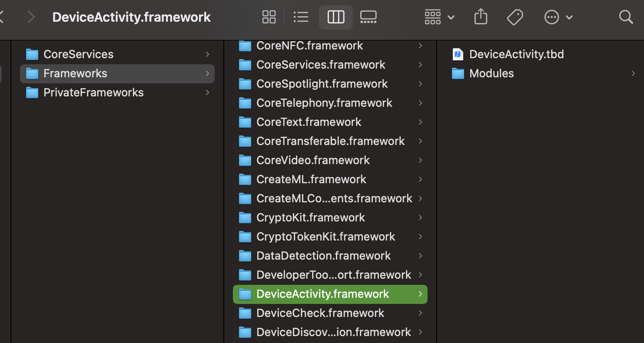Go forward with the forward arrow
This screenshot has height=343, width=644.
coord(31,17)
